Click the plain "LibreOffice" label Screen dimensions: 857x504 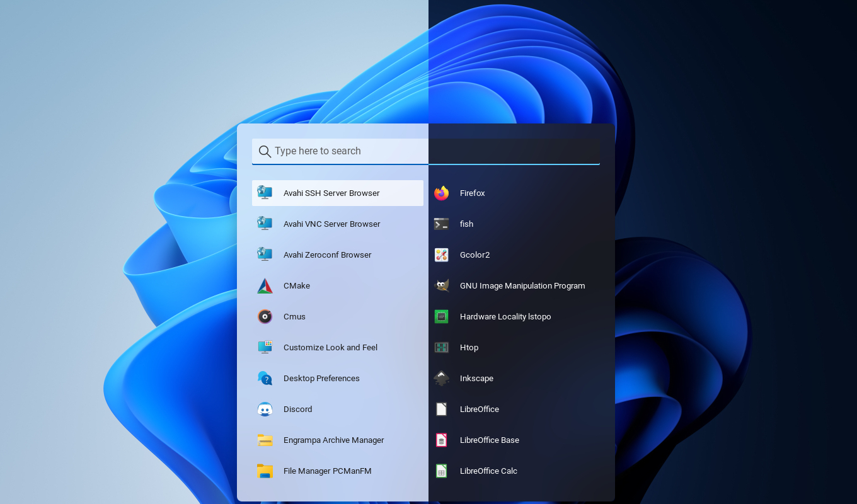[480, 409]
